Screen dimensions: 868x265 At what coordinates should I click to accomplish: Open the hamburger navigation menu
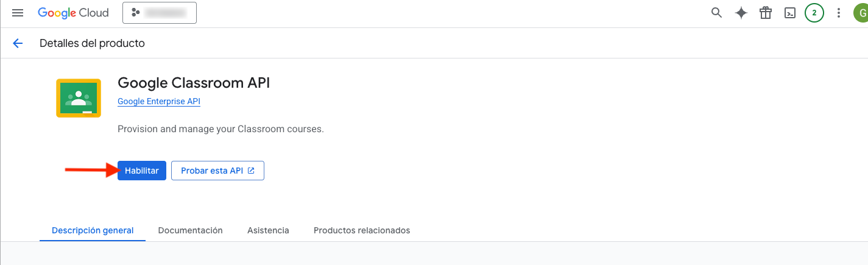(18, 13)
